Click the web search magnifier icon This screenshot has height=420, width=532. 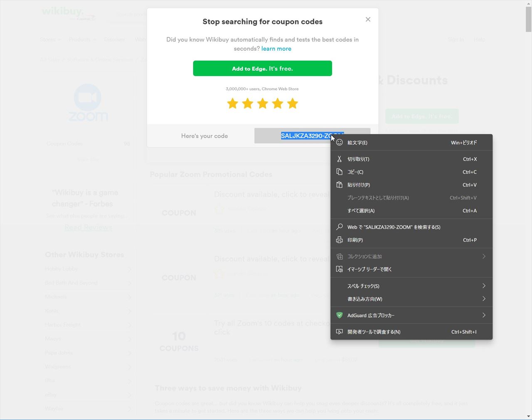click(x=340, y=227)
